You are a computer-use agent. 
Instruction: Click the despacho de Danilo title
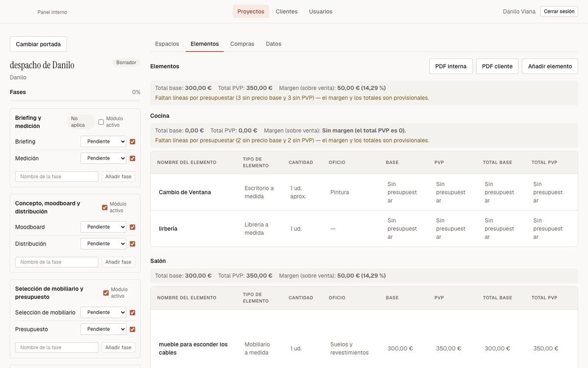pyautogui.click(x=42, y=65)
